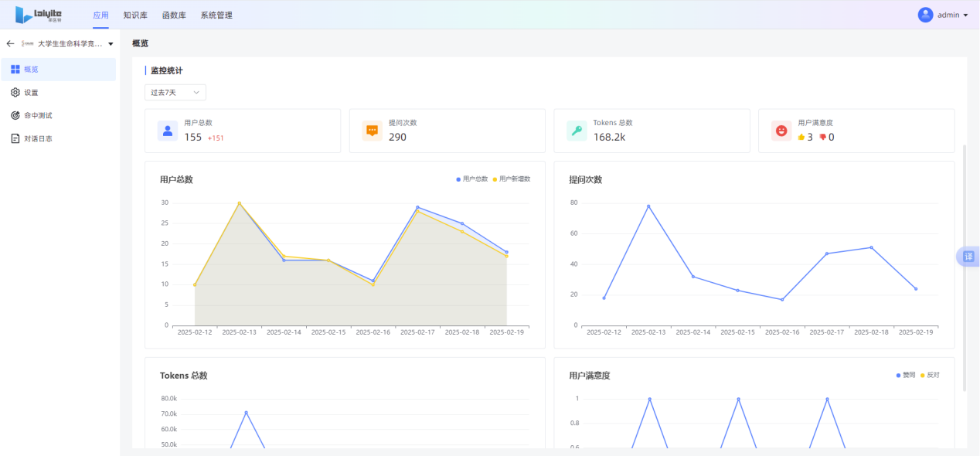The image size is (980, 456).
Task: Click the 提问次数 chat bubble icon
Action: pos(373,131)
